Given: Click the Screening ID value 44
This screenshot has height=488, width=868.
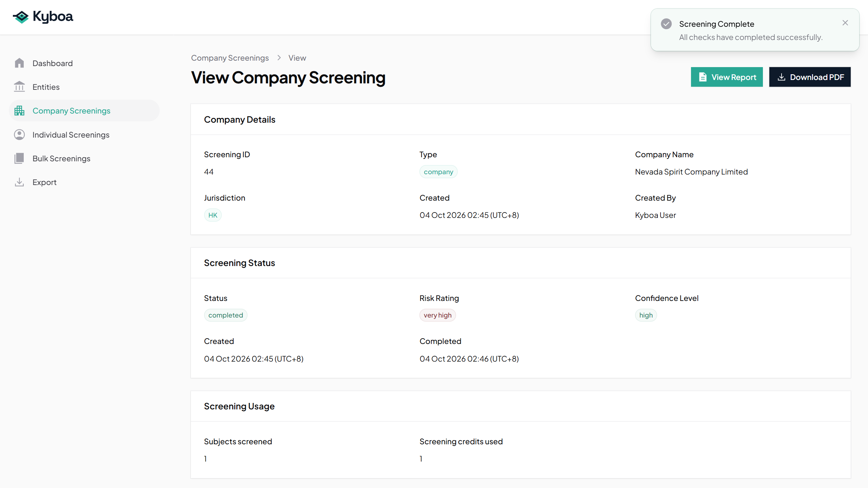Looking at the screenshot, I should (x=209, y=172).
